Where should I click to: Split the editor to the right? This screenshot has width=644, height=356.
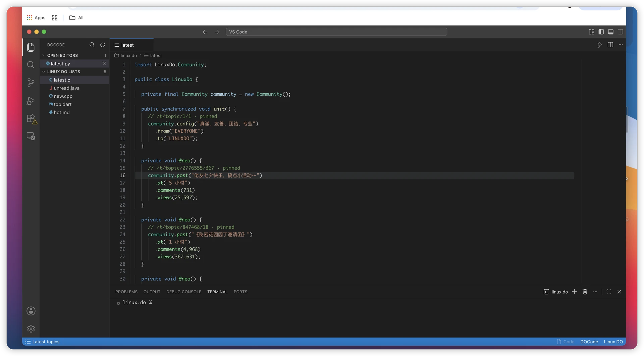[610, 45]
